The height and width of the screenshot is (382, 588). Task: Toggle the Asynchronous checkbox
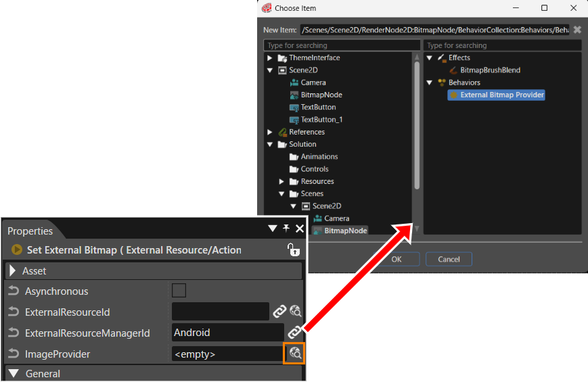click(179, 291)
